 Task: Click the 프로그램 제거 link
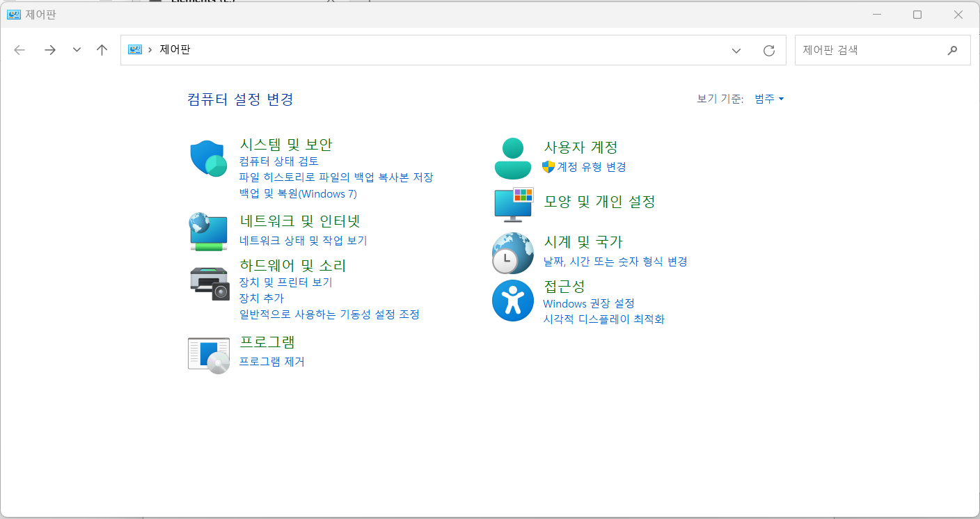[271, 362]
